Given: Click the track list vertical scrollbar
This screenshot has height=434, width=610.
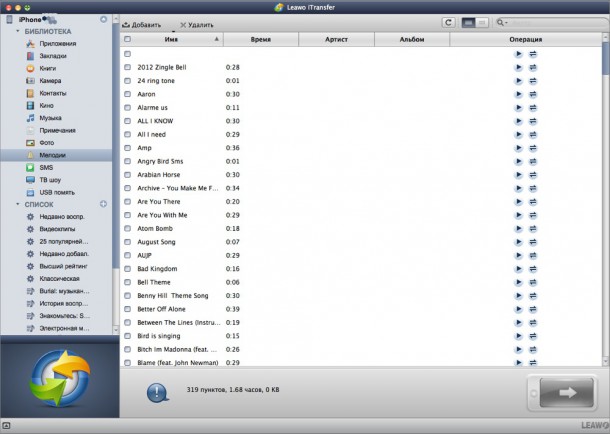Looking at the screenshot, I should pos(605,60).
